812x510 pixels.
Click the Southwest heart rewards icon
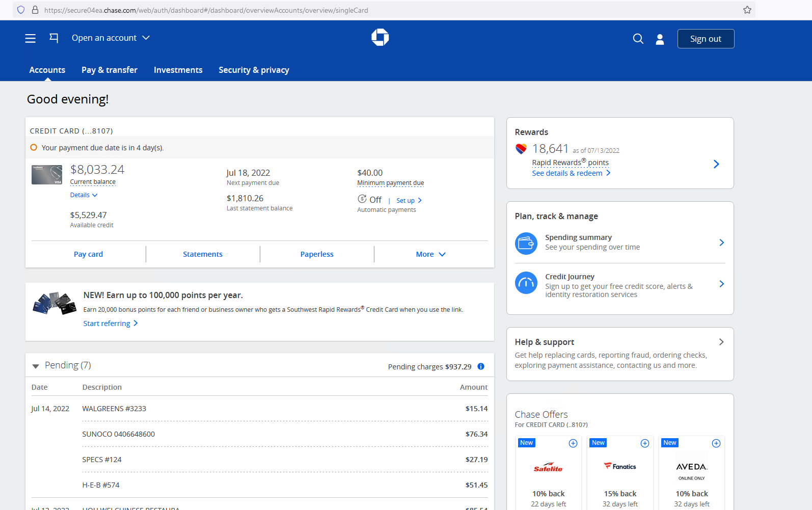[x=521, y=149]
